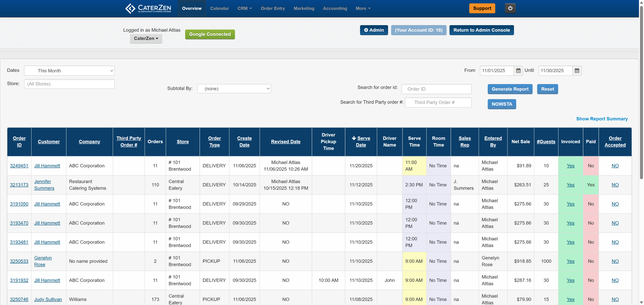Open the Until date calendar icon

point(577,71)
